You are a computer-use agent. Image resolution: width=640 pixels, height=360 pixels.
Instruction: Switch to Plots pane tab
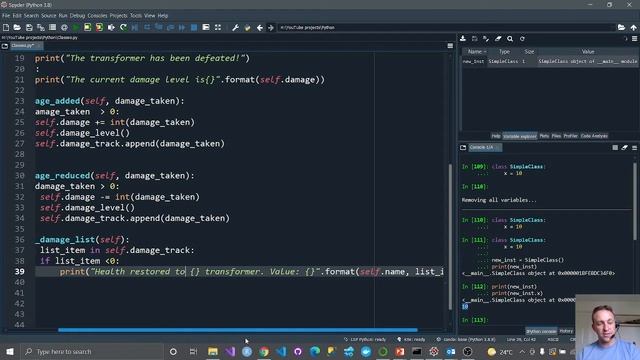(544, 136)
